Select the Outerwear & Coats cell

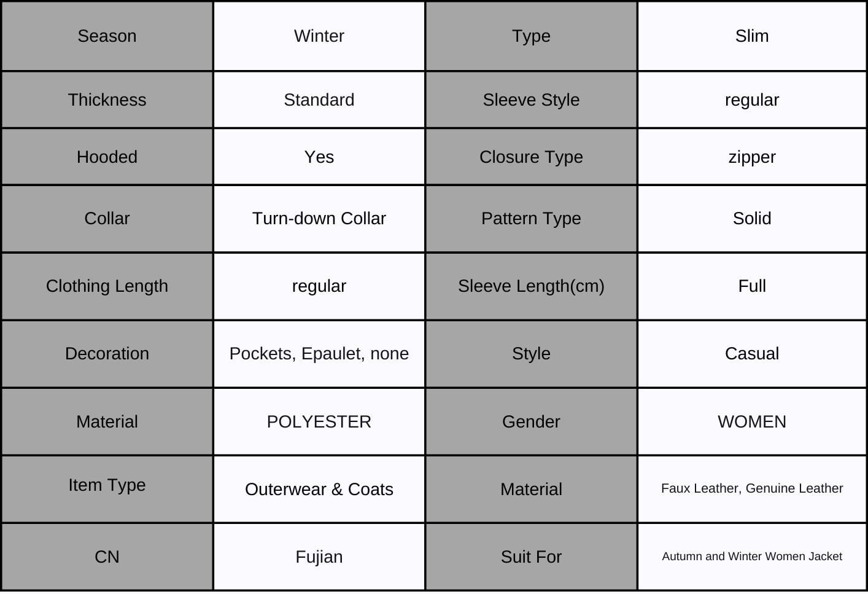(x=319, y=489)
